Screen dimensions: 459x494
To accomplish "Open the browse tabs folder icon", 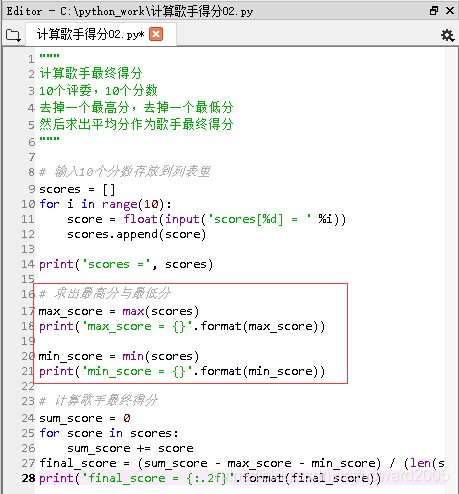I will click(x=13, y=35).
